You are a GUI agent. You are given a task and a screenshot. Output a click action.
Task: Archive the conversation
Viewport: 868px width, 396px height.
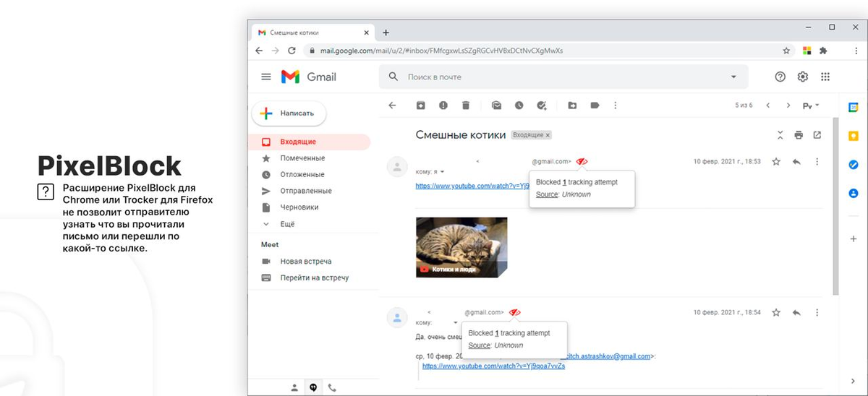[x=421, y=105]
